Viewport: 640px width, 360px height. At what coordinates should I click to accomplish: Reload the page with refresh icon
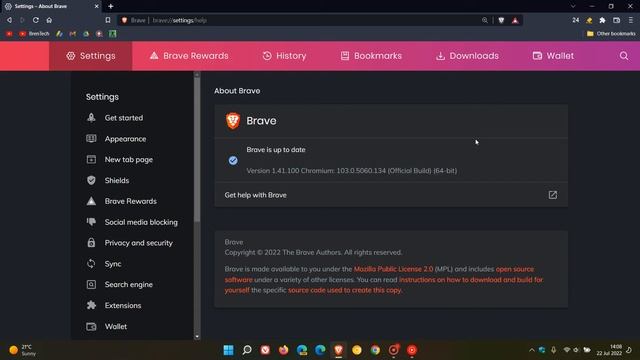(x=36, y=20)
